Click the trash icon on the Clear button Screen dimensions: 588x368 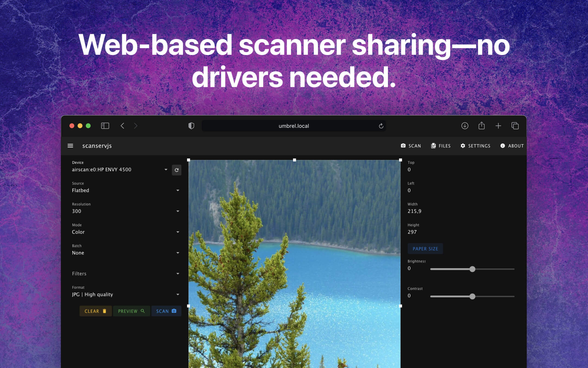click(x=105, y=311)
